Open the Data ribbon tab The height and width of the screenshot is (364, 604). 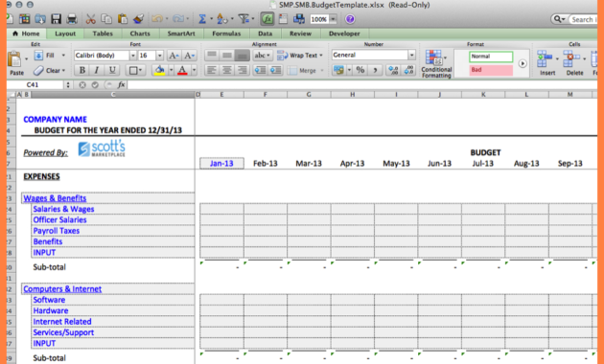(265, 34)
